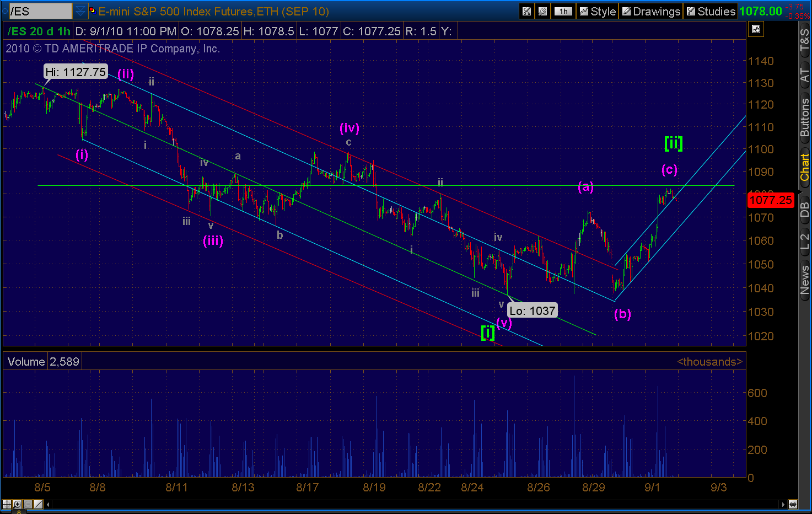Click the magenta (iv) wave label

tap(349, 128)
